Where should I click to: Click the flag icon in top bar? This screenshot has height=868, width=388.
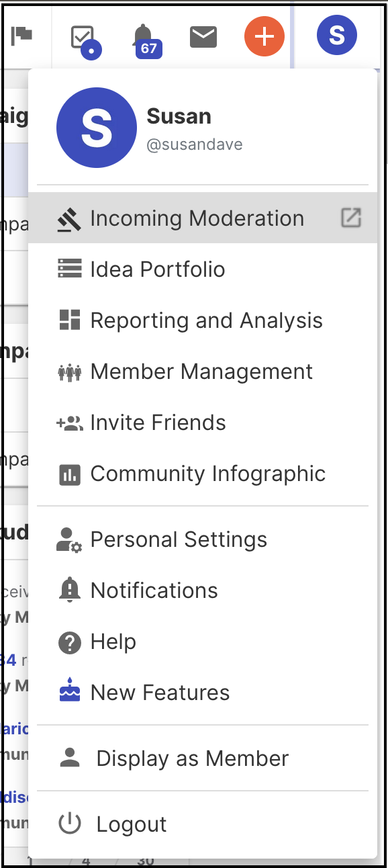[x=22, y=36]
